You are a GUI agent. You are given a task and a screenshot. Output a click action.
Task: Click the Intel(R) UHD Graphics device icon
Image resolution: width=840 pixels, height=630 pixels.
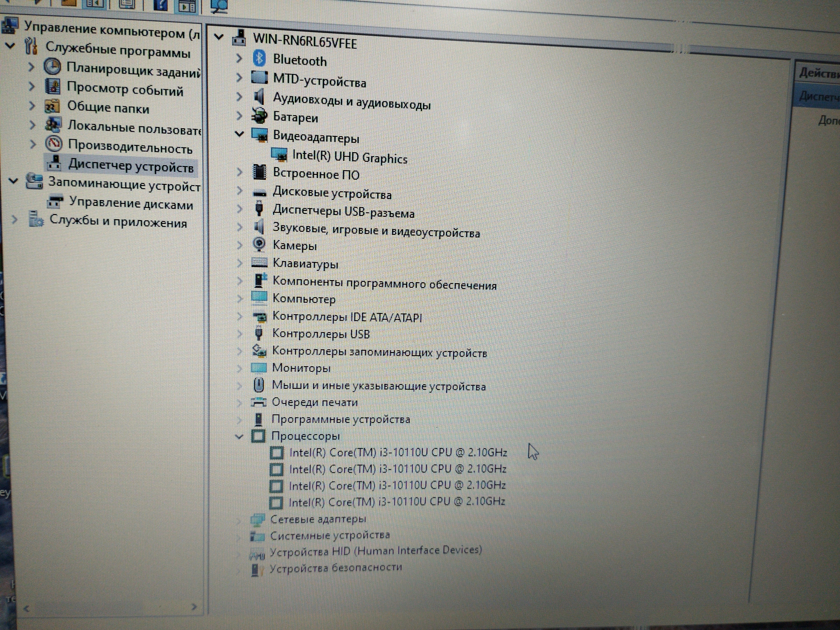(279, 154)
